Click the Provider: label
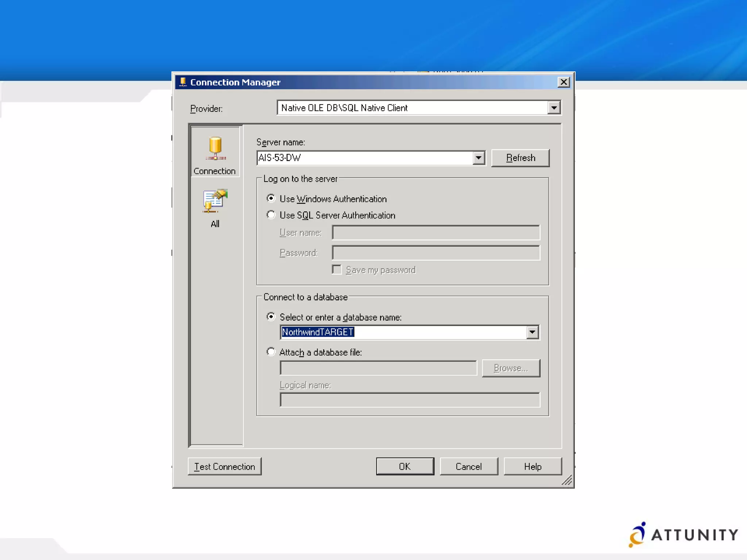This screenshot has width=747, height=560. tap(206, 109)
